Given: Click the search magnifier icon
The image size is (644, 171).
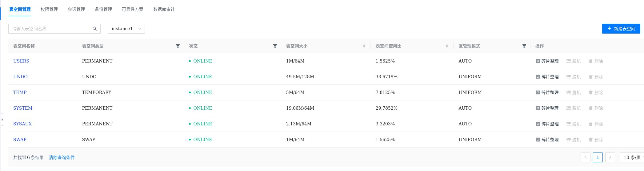Looking at the screenshot, I should pyautogui.click(x=95, y=29).
